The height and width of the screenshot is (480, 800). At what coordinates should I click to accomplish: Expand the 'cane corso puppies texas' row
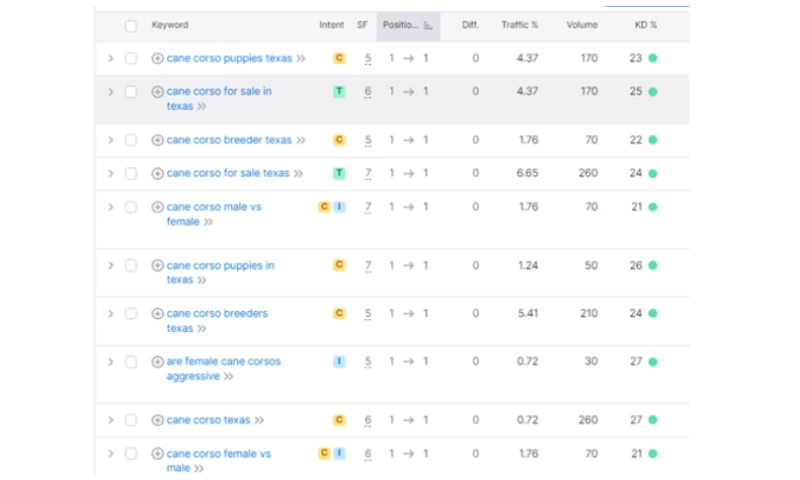[111, 59]
